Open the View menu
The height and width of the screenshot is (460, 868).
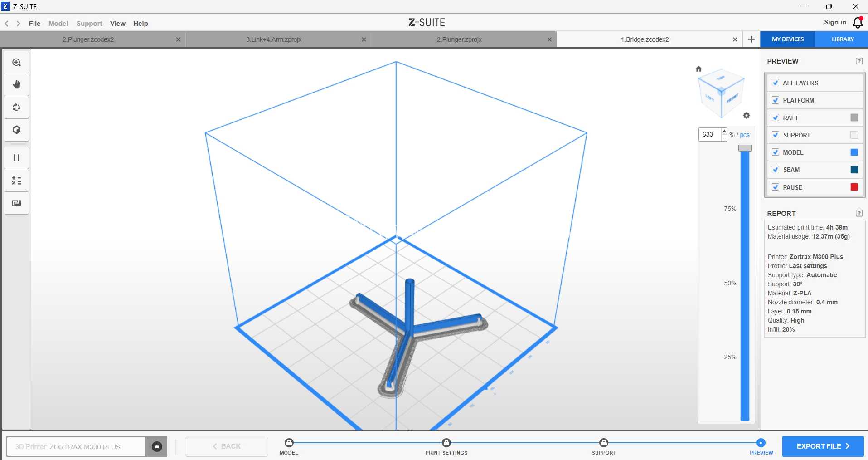pyautogui.click(x=118, y=24)
